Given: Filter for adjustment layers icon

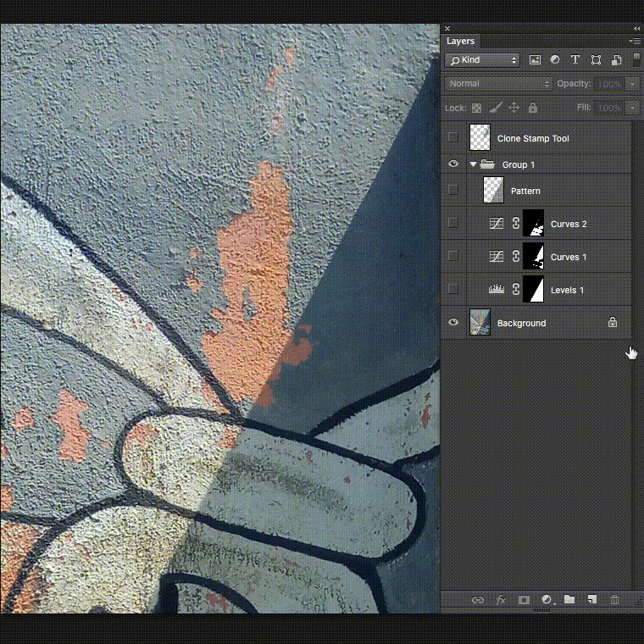Looking at the screenshot, I should [x=555, y=59].
